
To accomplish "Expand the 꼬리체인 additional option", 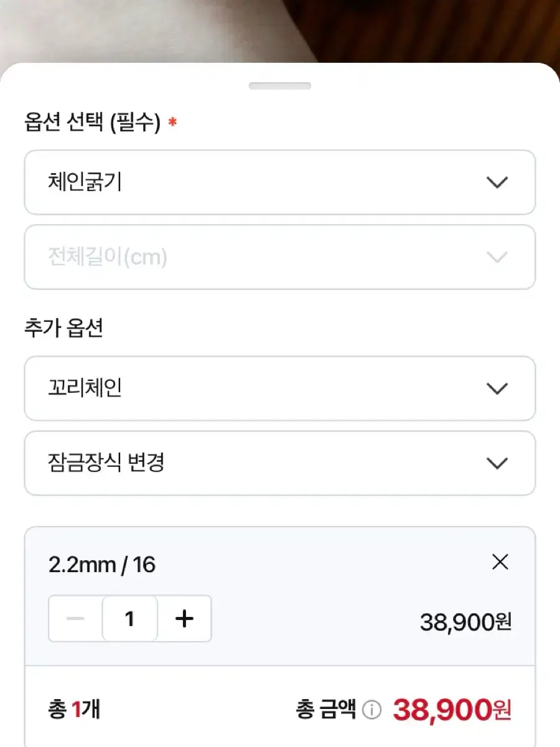I will click(x=280, y=388).
